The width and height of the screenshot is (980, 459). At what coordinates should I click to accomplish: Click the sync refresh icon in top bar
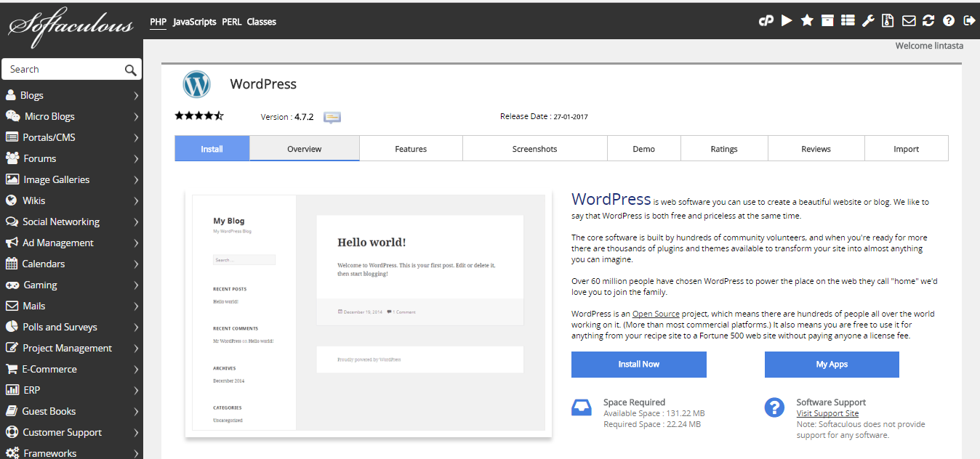[x=928, y=20]
